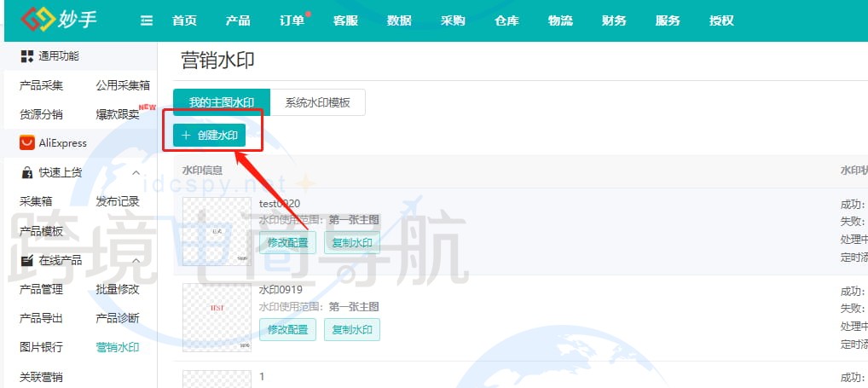Click the hamburger menu collapse icon
The width and height of the screenshot is (868, 388).
[x=147, y=21]
